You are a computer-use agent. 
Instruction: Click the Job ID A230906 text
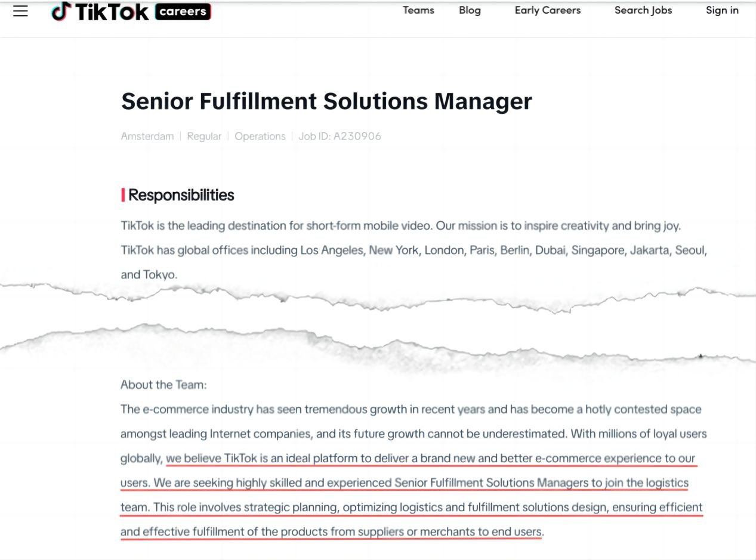click(x=340, y=136)
